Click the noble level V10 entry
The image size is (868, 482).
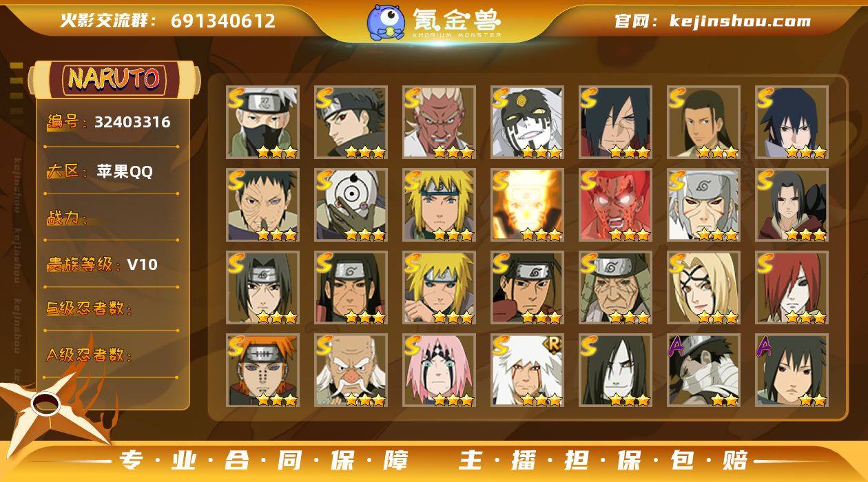coord(103,264)
